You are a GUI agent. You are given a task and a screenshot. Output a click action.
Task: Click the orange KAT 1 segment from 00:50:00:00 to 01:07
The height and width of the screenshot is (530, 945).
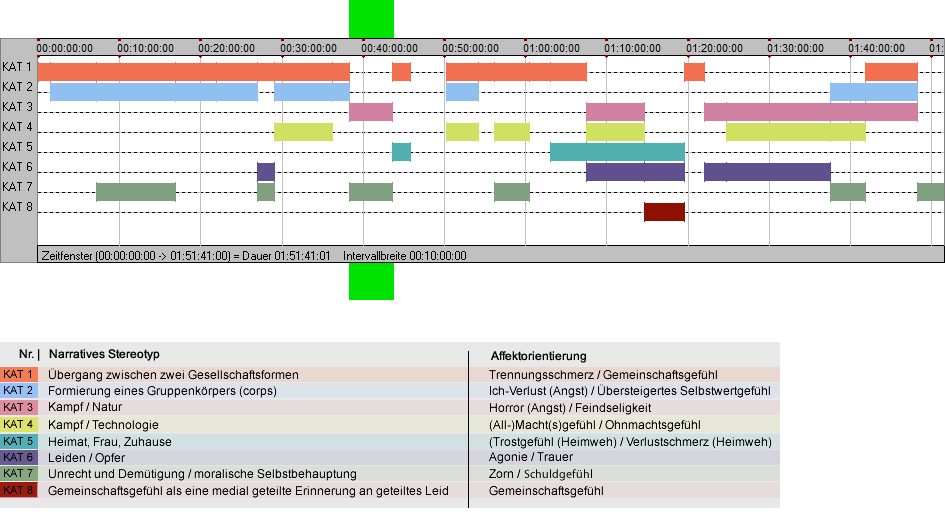click(x=516, y=72)
